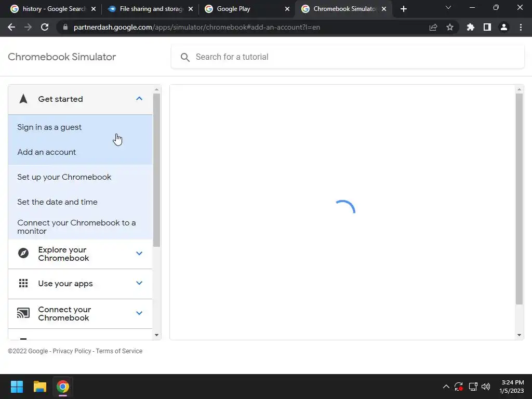This screenshot has height=399, width=532.
Task: Collapse the Get started section
Action: [139, 99]
